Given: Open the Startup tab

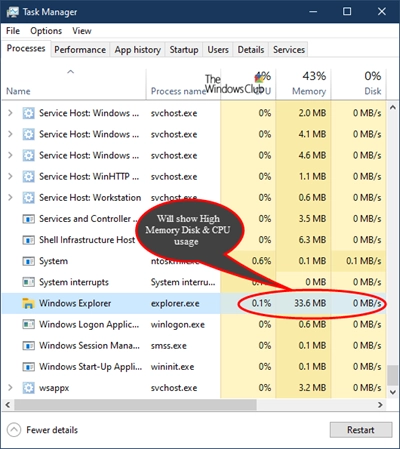Looking at the screenshot, I should [x=184, y=50].
